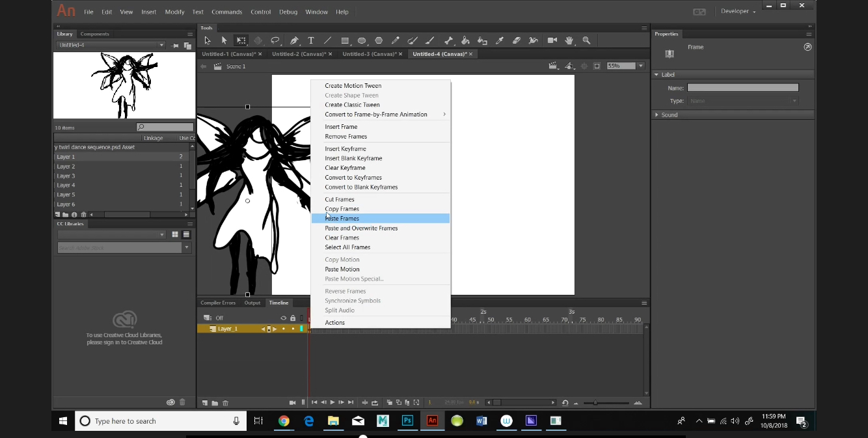Switch to the Untitled-2 (Canvas) tab
This screenshot has height=438, width=868.
point(298,54)
